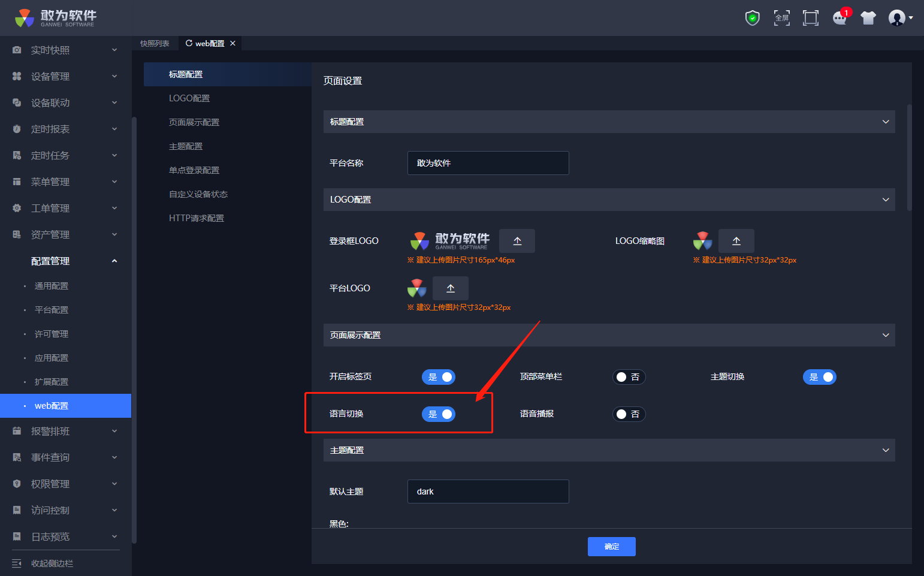Jump to LOGO配置 in settings nav
This screenshot has width=924, height=576.
coord(189,98)
